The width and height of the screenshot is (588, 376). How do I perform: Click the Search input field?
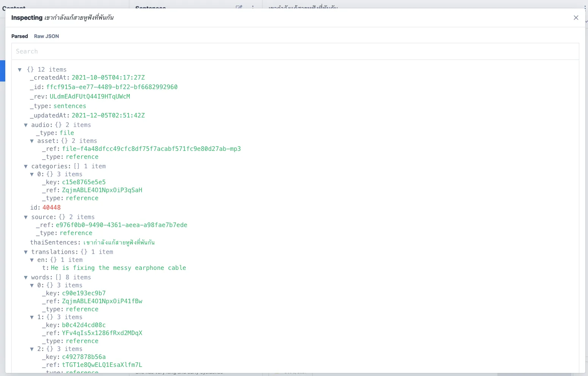[295, 52]
